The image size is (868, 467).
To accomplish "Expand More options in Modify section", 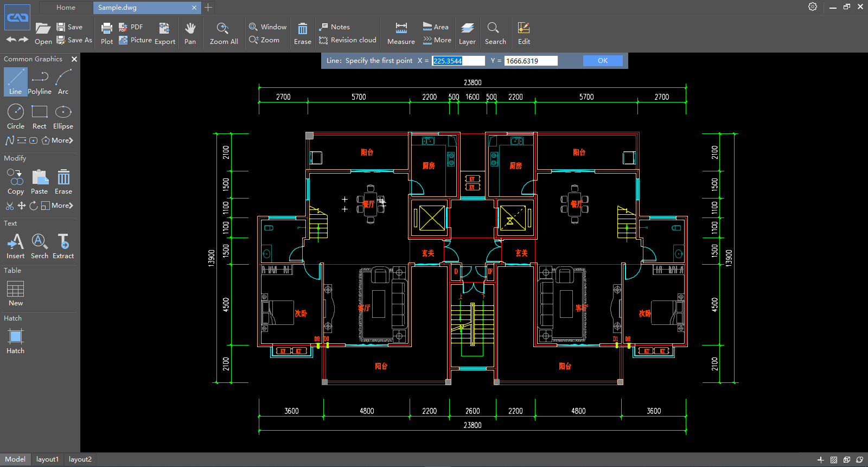I will pyautogui.click(x=62, y=206).
